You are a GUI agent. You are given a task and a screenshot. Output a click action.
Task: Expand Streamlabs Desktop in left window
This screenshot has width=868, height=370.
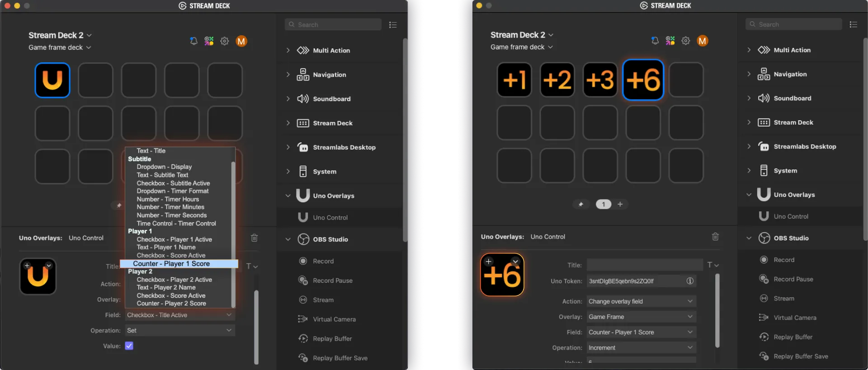[288, 147]
